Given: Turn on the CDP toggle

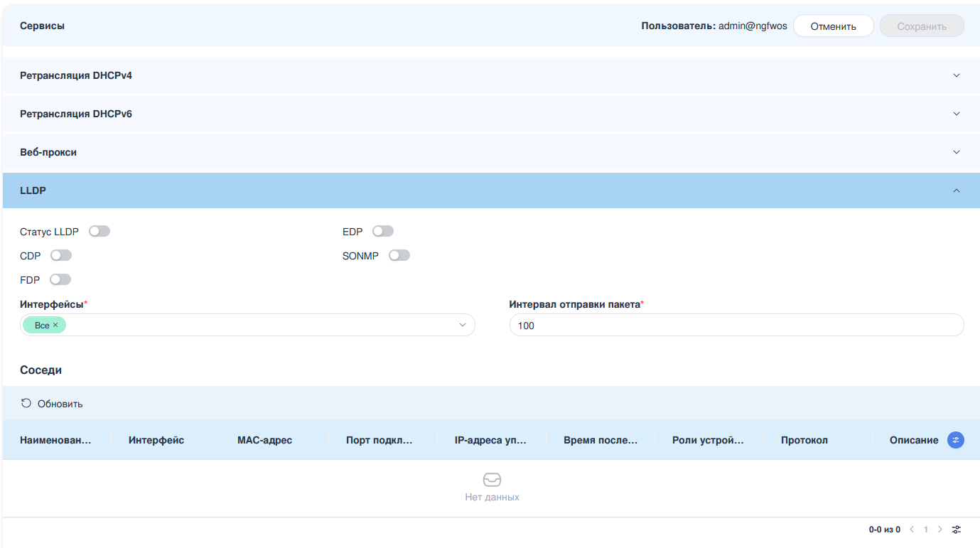Looking at the screenshot, I should [61, 256].
